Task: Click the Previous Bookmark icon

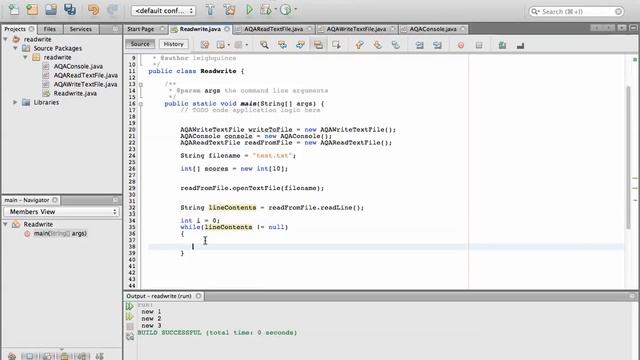Action: pyautogui.click(x=360, y=45)
